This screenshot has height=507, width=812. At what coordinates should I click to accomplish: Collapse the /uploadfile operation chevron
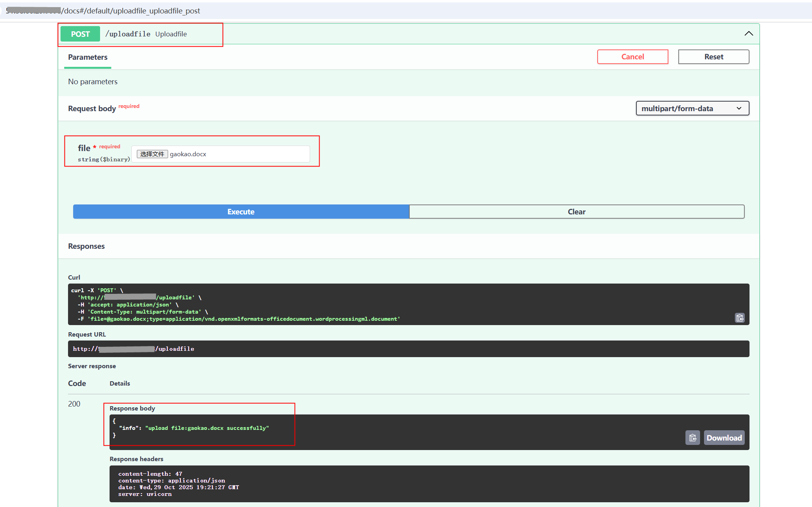point(748,34)
